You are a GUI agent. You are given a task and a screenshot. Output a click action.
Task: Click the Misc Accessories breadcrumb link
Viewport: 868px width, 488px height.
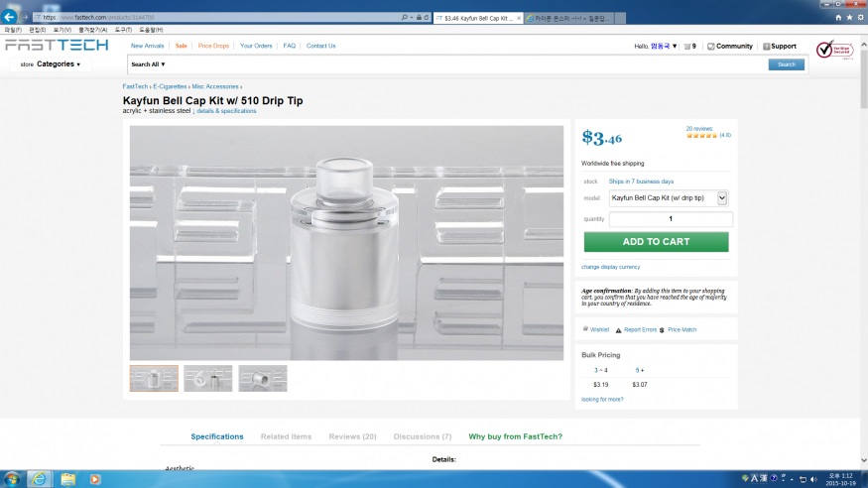click(215, 87)
